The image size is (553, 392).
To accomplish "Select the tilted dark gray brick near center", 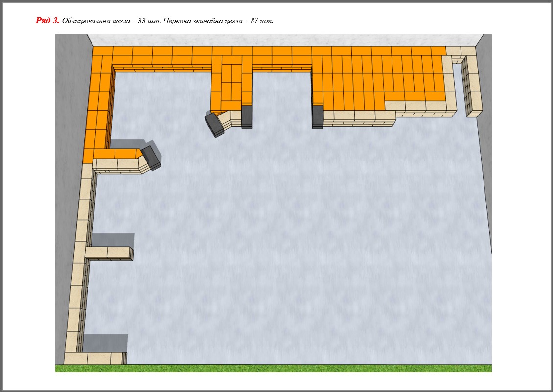I will 214,124.
